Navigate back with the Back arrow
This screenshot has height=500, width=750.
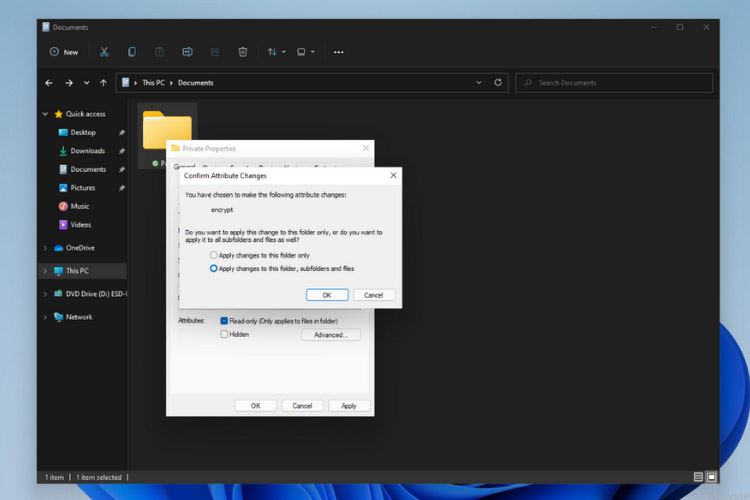click(50, 83)
